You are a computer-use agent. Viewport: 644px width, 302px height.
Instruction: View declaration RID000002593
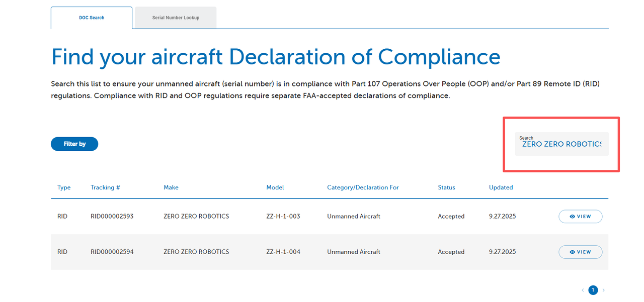[x=580, y=217]
